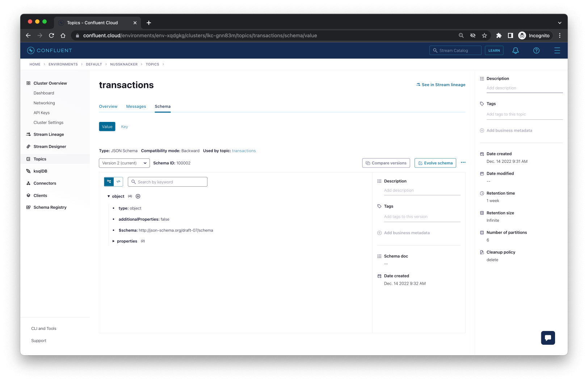
Task: Open the three-dot schema actions menu
Action: [463, 163]
